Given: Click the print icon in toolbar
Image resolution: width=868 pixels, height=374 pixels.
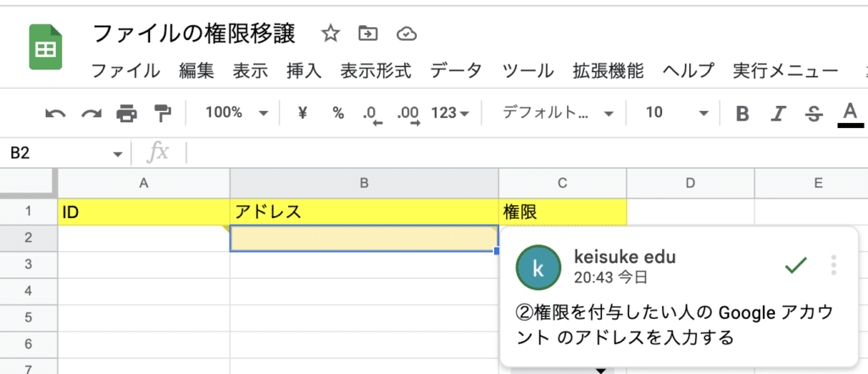Looking at the screenshot, I should [127, 114].
